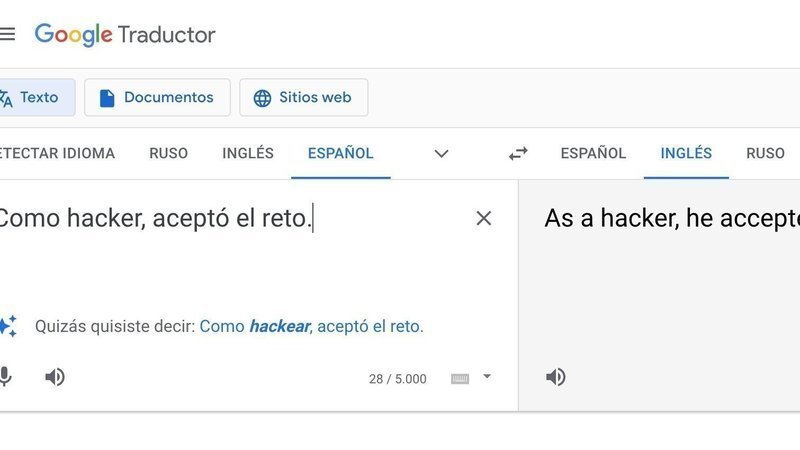Viewport: 800px width, 450px height.
Task: Swap source and target languages
Action: click(x=518, y=154)
